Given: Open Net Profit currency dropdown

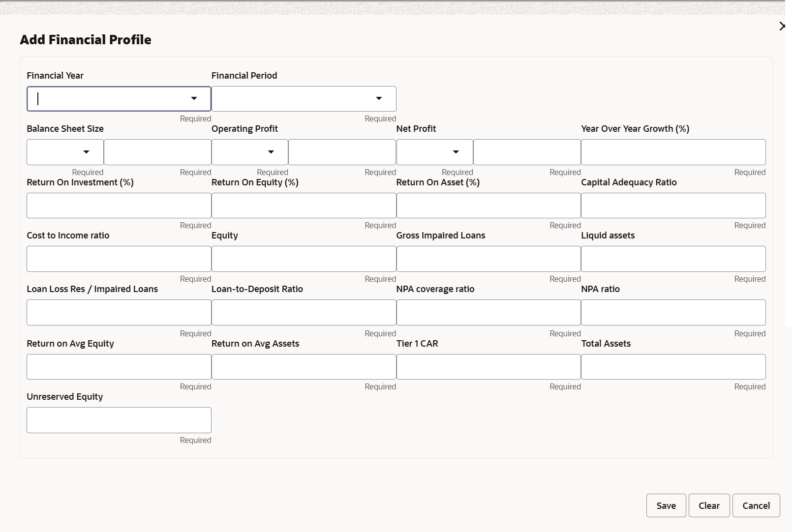Looking at the screenshot, I should coord(456,152).
